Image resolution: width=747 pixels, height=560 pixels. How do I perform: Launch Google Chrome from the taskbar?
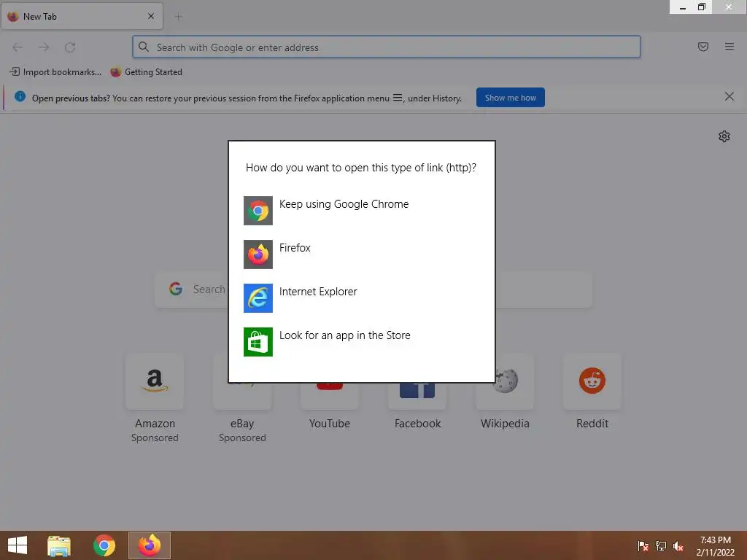pyautogui.click(x=104, y=545)
